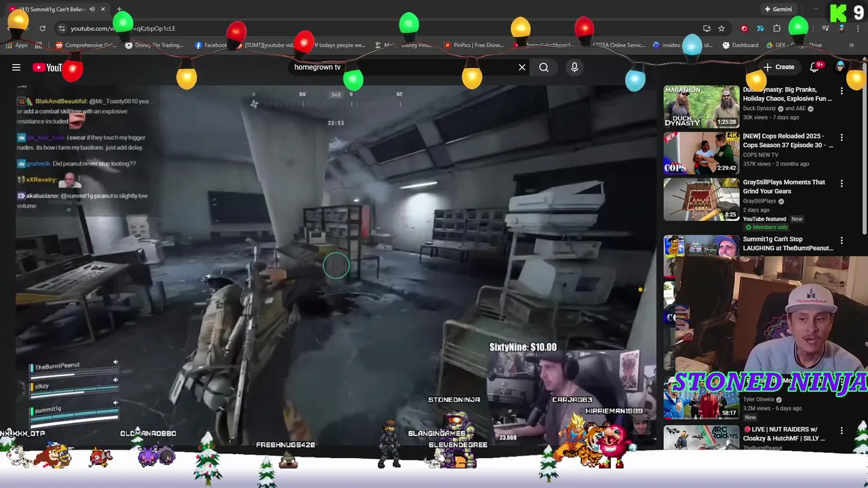
Task: Open the 'PinPics | Free Disne...' bookmark
Action: pyautogui.click(x=473, y=45)
